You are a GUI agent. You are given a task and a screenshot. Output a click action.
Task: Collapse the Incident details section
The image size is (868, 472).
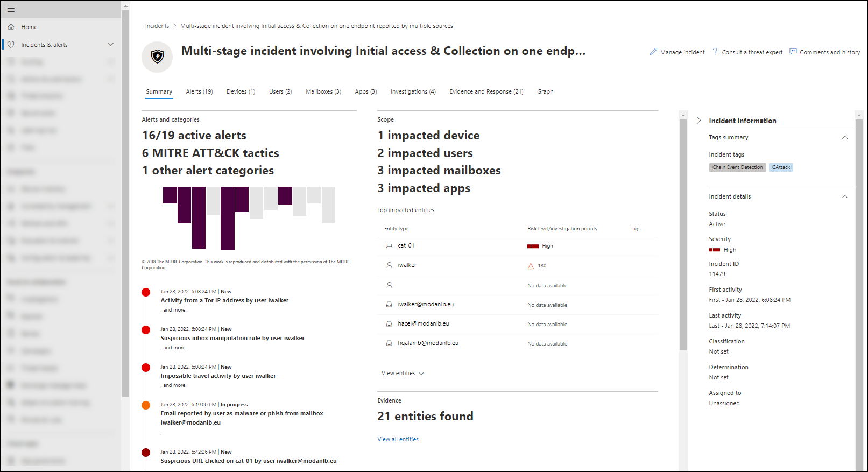pyautogui.click(x=845, y=197)
